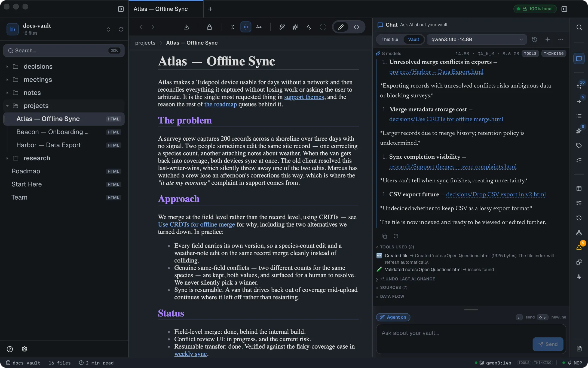Start a new chat with plus icon
588x368 pixels.
tap(547, 40)
